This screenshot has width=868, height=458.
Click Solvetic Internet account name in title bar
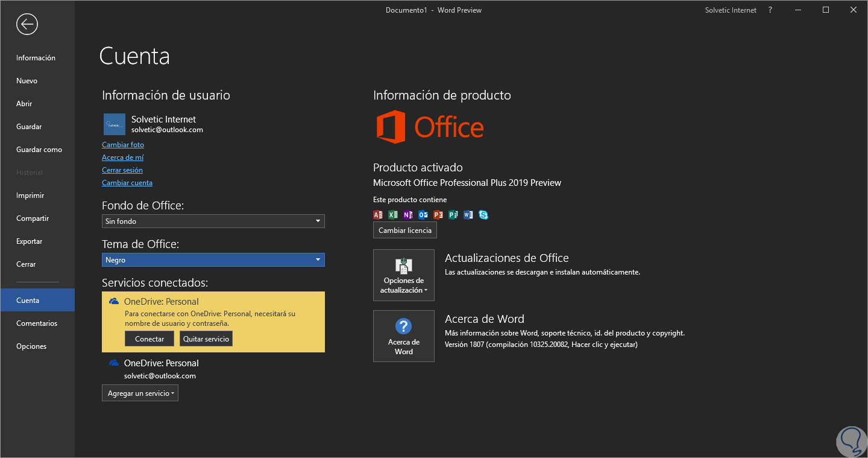click(731, 10)
